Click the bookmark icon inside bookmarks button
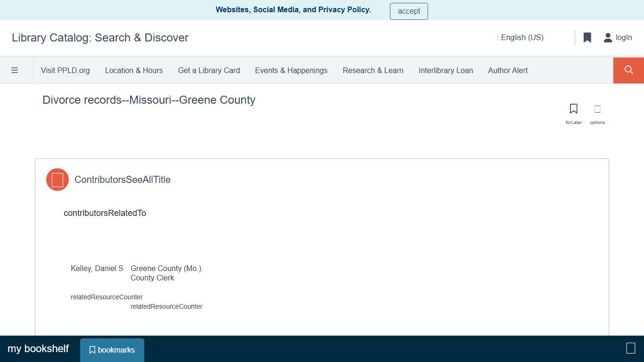The height and width of the screenshot is (362, 644). [x=92, y=350]
